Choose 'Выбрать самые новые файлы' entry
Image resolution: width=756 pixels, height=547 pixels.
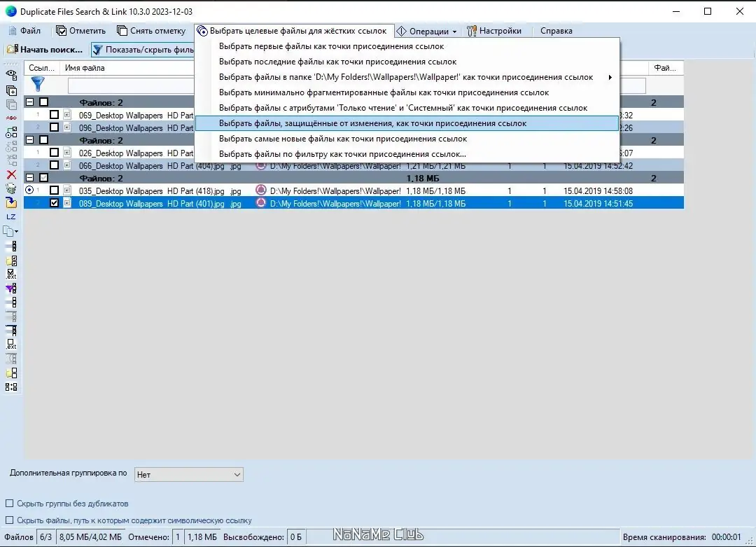[x=407, y=139]
